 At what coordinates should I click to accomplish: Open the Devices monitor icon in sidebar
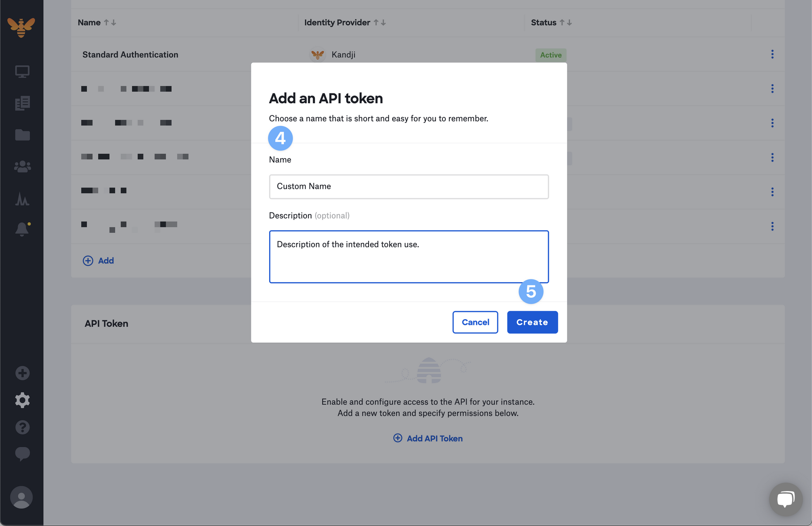(22, 72)
